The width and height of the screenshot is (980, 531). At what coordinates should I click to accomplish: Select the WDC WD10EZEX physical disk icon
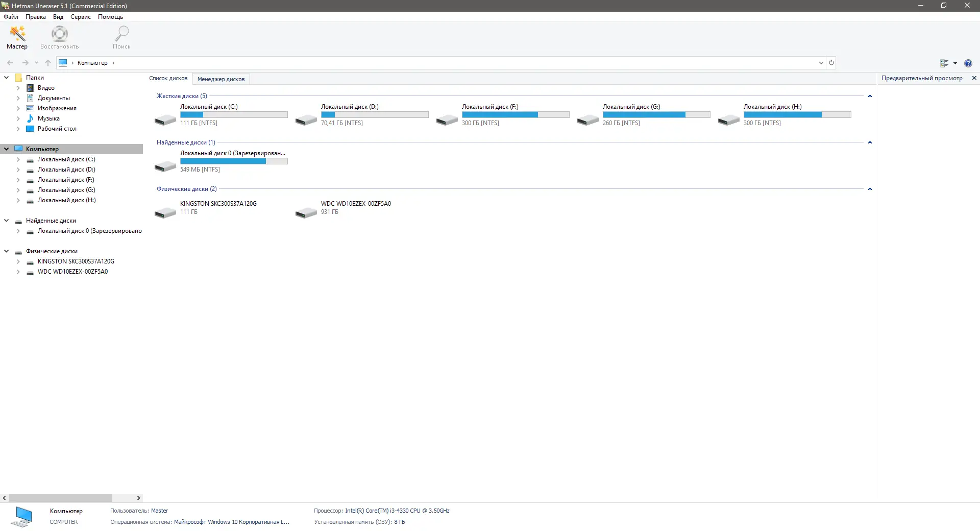(x=306, y=212)
